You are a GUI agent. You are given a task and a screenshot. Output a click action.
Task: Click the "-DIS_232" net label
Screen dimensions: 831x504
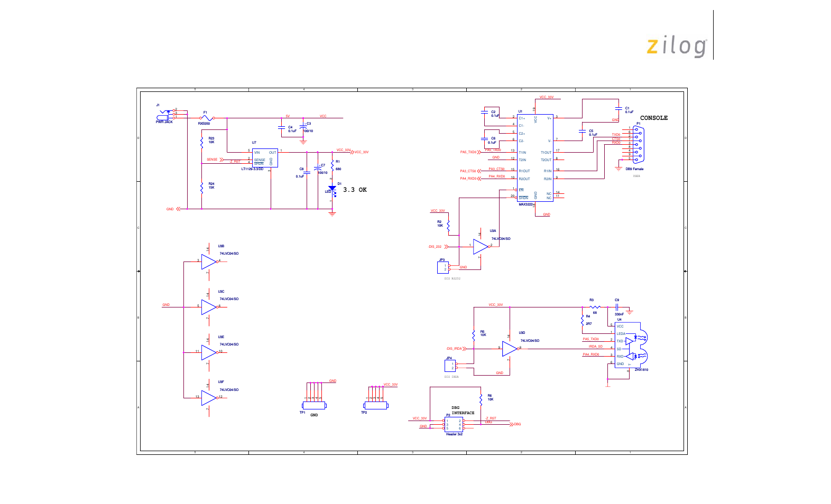coord(435,247)
